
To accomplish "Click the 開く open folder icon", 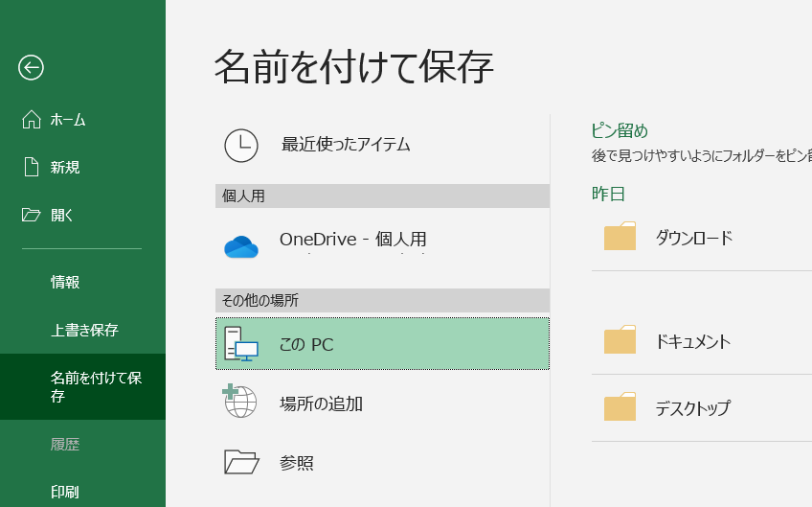I will (x=32, y=215).
